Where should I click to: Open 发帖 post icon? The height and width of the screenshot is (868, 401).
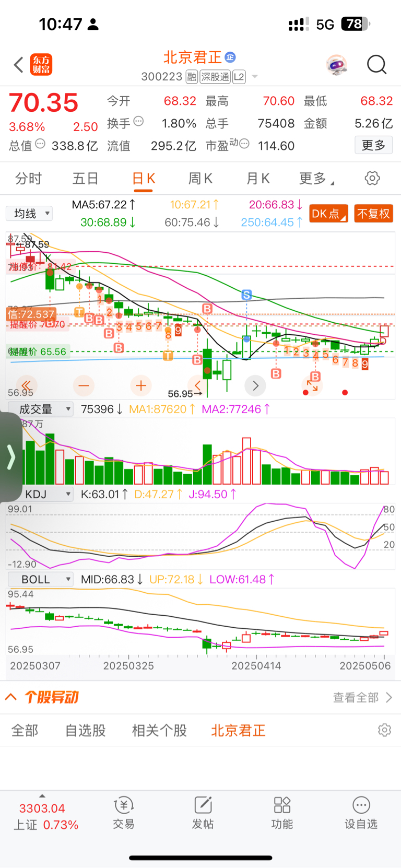pos(203,813)
